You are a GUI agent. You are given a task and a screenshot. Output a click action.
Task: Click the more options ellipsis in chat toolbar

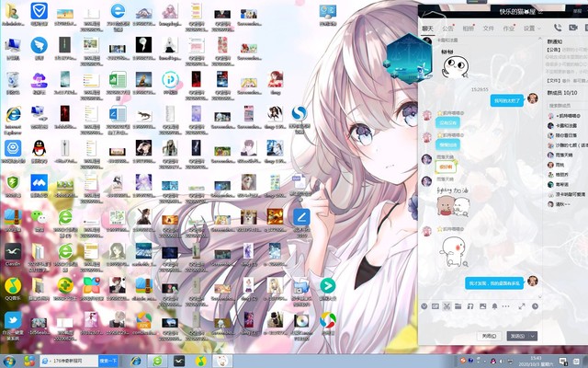tap(504, 305)
